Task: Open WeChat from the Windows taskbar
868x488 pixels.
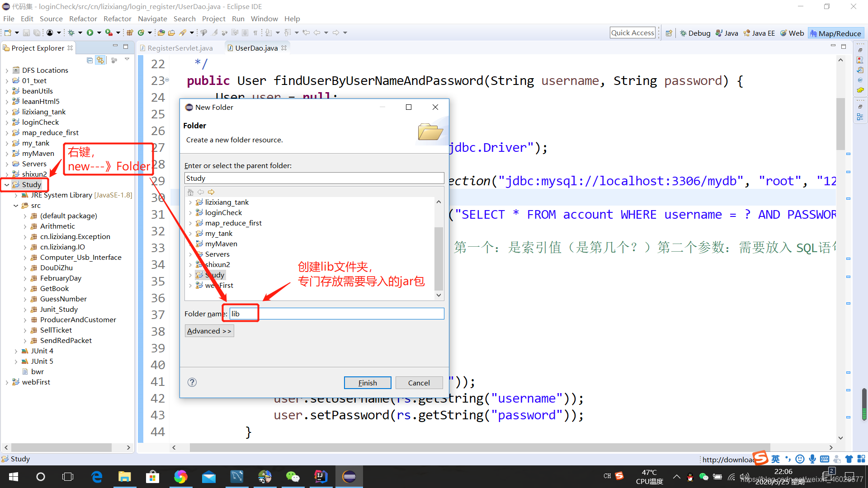Action: [x=292, y=477]
